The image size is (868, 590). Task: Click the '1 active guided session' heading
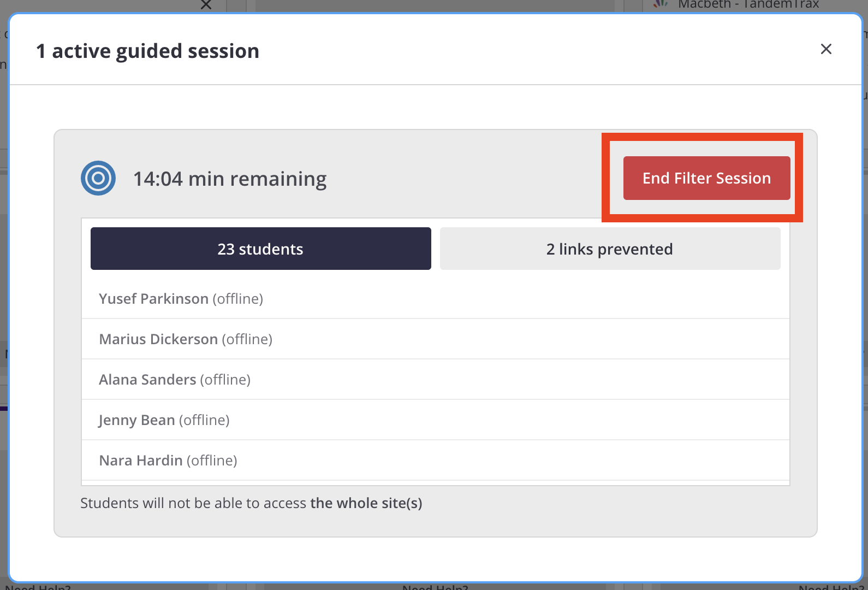(x=147, y=51)
